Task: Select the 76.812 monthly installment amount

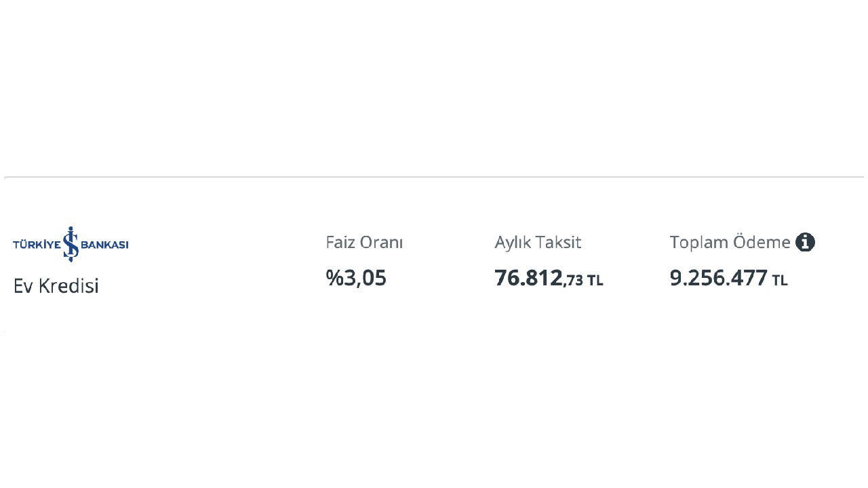Action: click(528, 278)
